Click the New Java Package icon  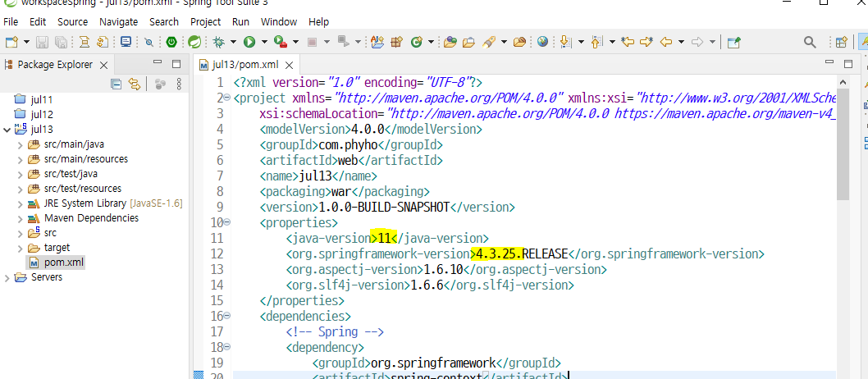point(395,42)
